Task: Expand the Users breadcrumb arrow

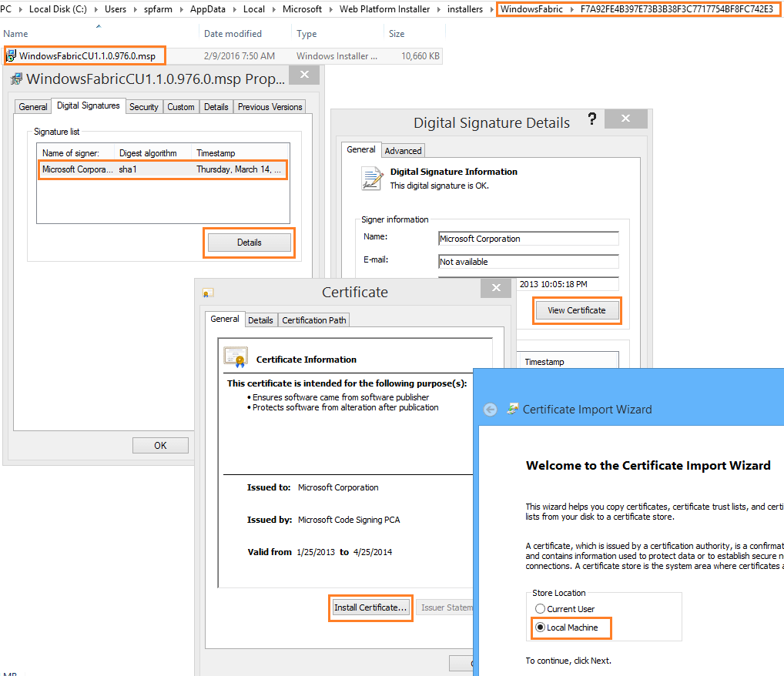Action: [135, 9]
